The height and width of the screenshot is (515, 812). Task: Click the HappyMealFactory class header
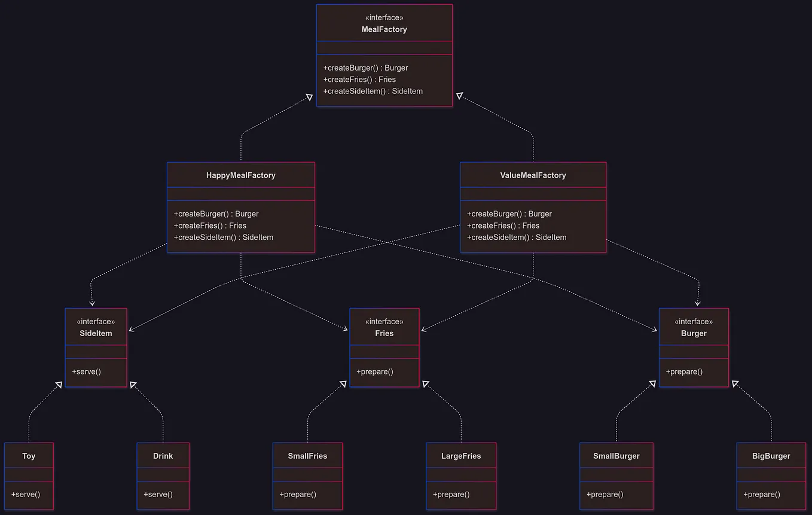pyautogui.click(x=241, y=175)
